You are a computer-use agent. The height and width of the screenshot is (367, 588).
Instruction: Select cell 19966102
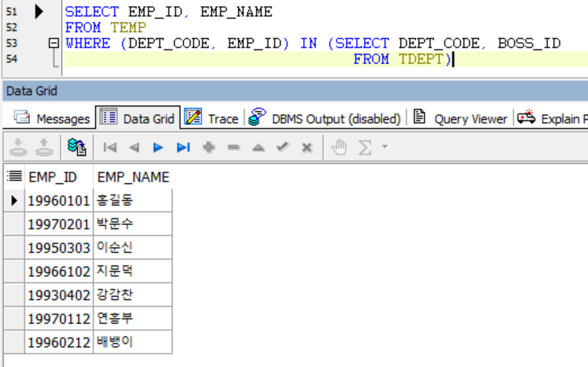pyautogui.click(x=59, y=272)
